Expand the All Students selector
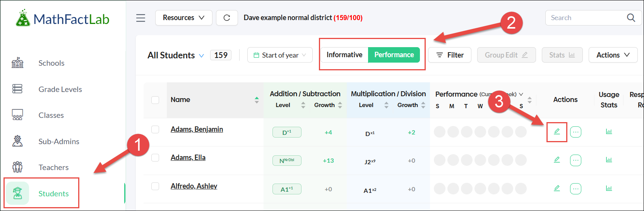Image resolution: width=644 pixels, height=211 pixels. (x=176, y=55)
